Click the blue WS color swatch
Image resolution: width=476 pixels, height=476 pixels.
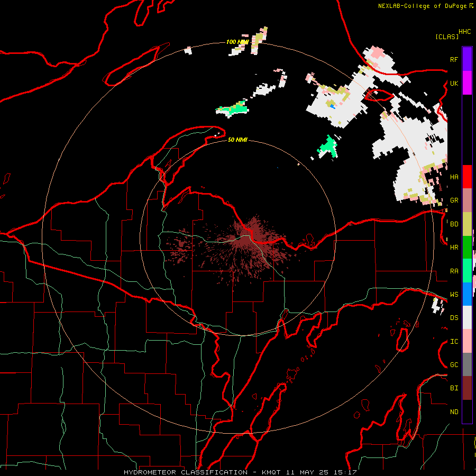(x=467, y=294)
